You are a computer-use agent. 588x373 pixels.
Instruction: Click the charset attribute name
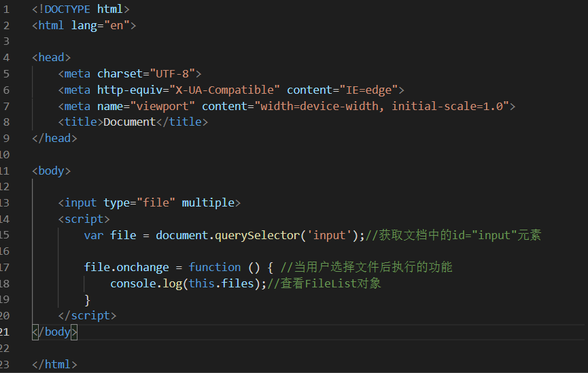(x=120, y=74)
